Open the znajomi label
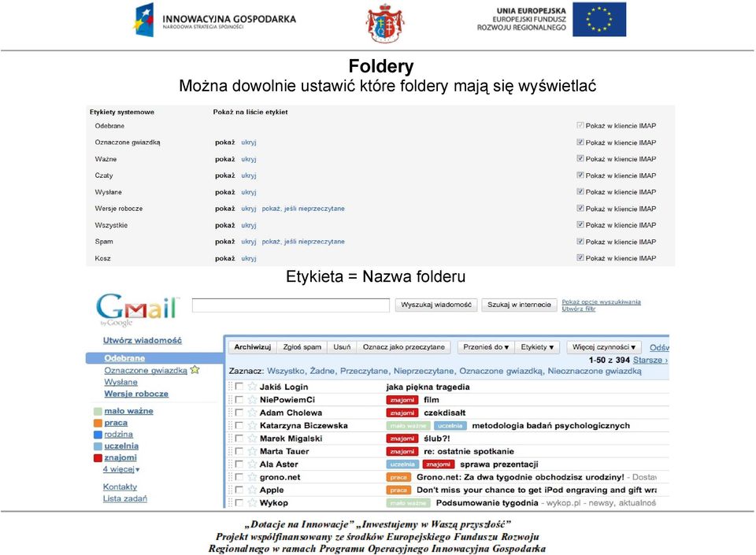The height and width of the screenshot is (555, 756). pyautogui.click(x=120, y=457)
